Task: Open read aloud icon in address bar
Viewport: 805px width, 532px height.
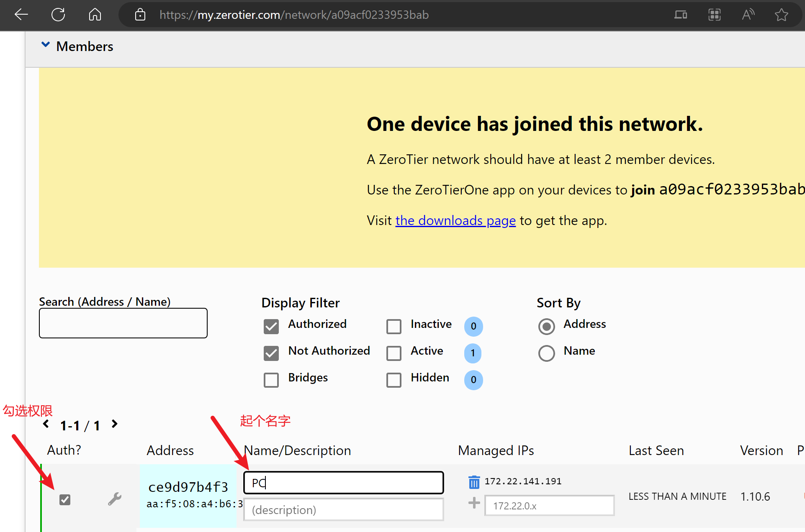Action: 748,15
